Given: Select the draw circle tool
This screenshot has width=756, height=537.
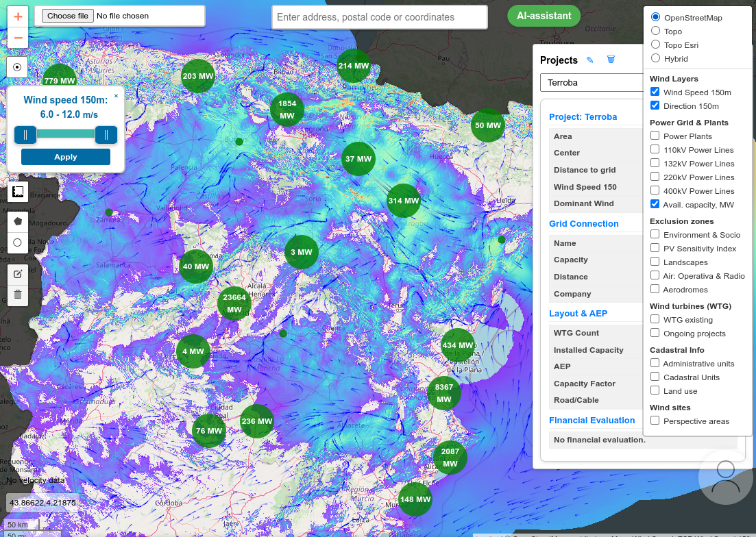Looking at the screenshot, I should 18,242.
